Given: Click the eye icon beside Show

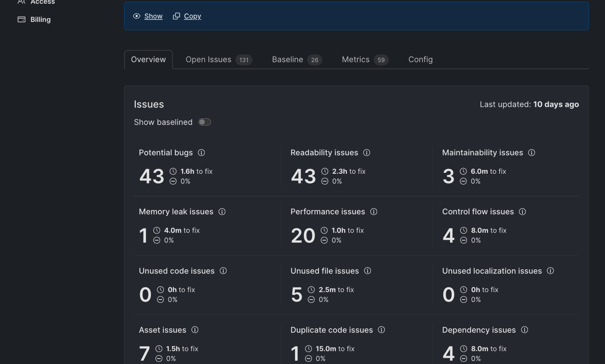Looking at the screenshot, I should [137, 16].
